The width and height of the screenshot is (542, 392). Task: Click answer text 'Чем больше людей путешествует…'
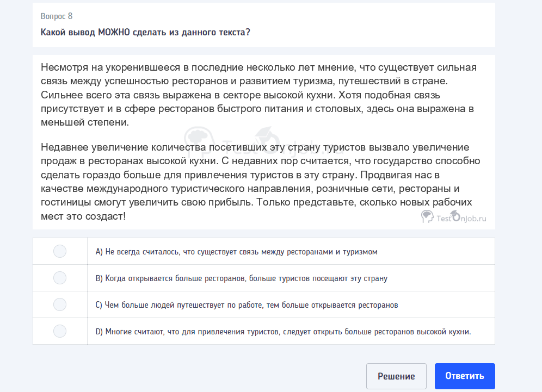(247, 305)
